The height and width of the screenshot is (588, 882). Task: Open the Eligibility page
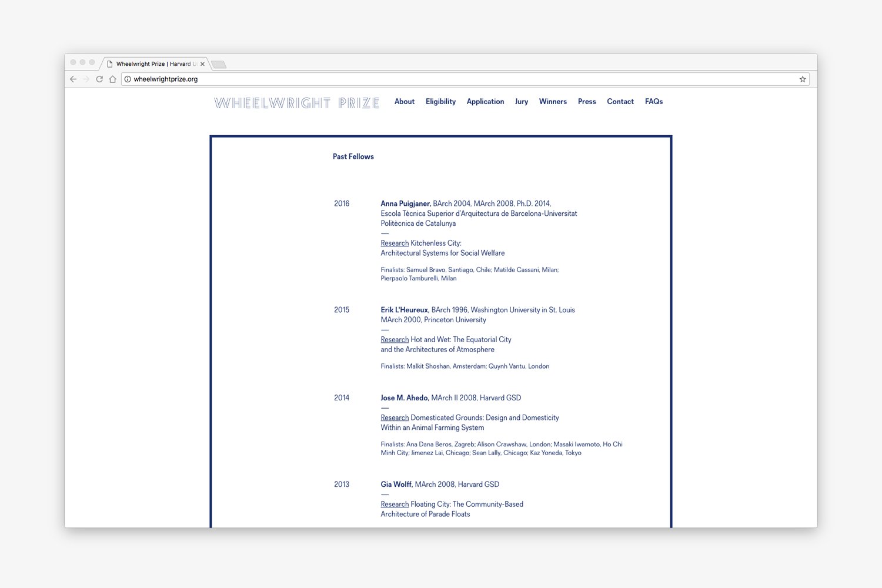pos(440,102)
